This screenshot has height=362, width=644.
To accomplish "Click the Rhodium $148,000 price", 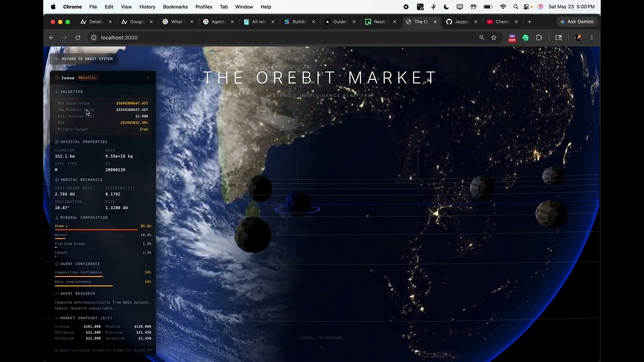I will tap(142, 326).
